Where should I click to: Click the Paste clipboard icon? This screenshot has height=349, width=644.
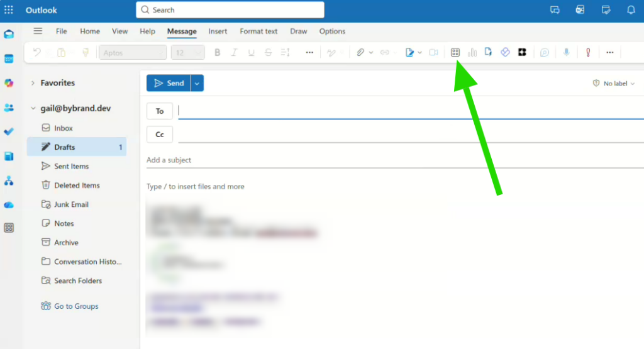pos(61,53)
